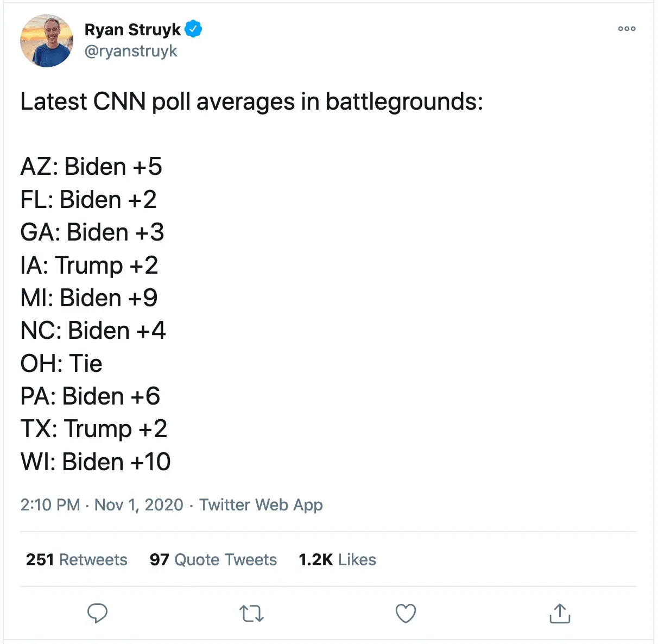The width and height of the screenshot is (658, 644).
Task: Click the "WI: Biden +10" line
Action: click(x=96, y=462)
